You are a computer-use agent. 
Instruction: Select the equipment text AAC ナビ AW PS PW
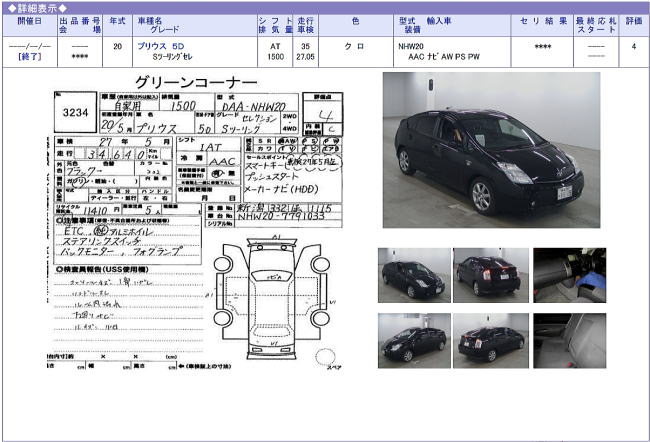coord(444,57)
